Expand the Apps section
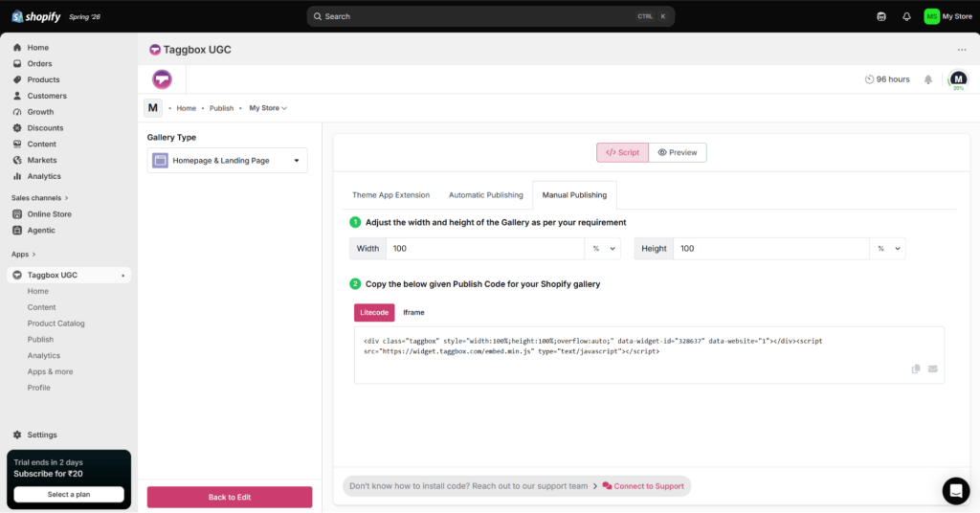Viewport: 980px width, 513px height. 23,255
